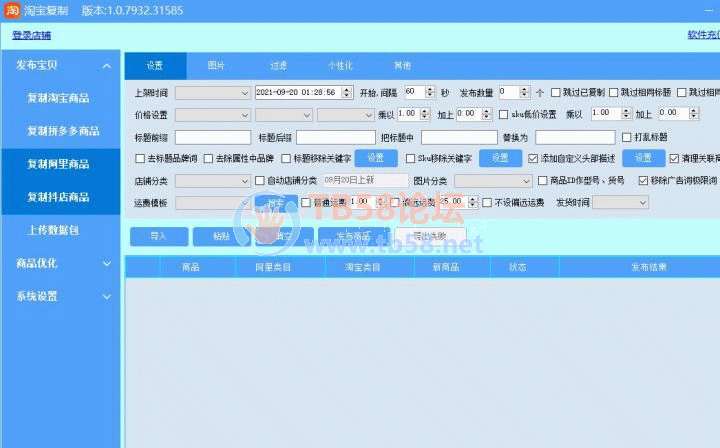This screenshot has width=720, height=448.
Task: Open the 店铺分类 dropdown
Action: 213,181
